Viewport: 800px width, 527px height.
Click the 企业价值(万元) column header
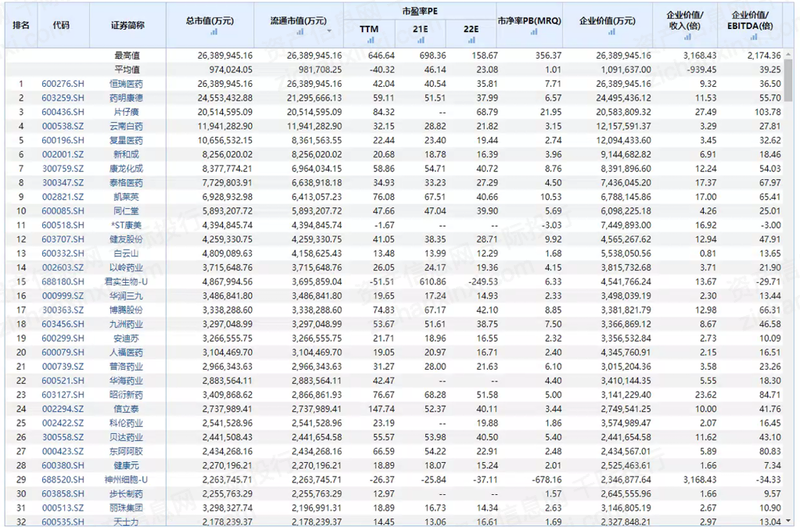pyautogui.click(x=607, y=25)
